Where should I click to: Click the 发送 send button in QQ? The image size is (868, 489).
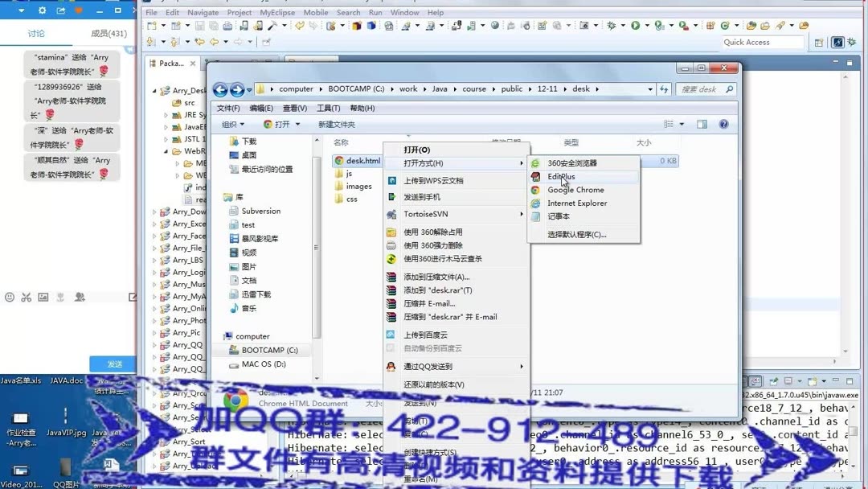pyautogui.click(x=113, y=364)
